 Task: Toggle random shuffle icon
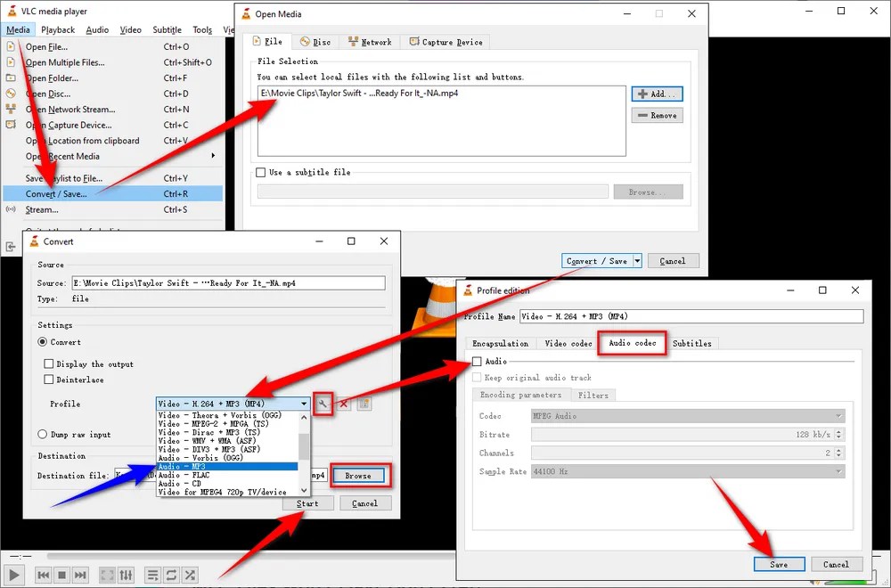point(191,575)
